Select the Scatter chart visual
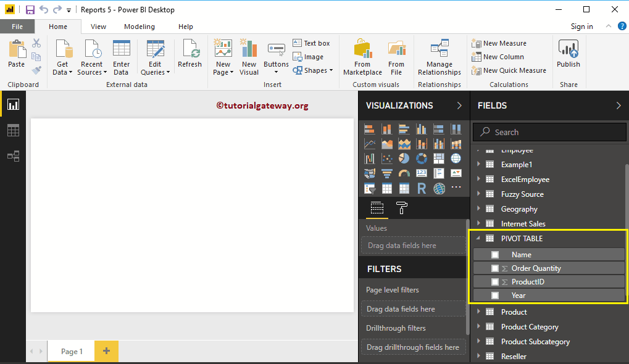629x364 pixels. [x=386, y=159]
